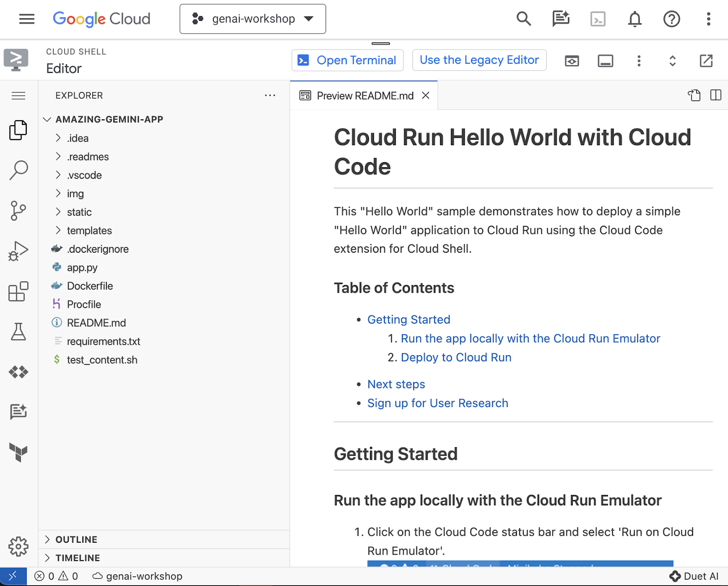Click Duet AI in the status bar

point(694,576)
